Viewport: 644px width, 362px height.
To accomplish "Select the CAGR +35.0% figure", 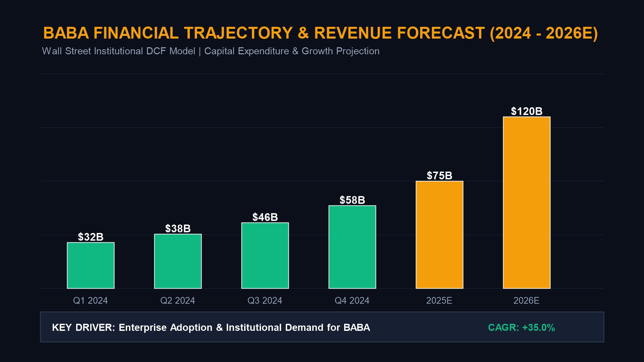I will click(522, 327).
